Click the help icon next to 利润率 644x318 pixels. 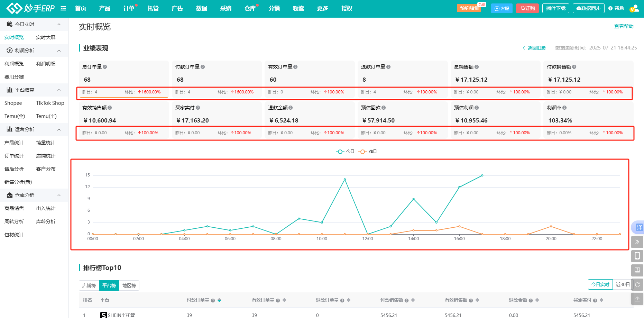564,108
